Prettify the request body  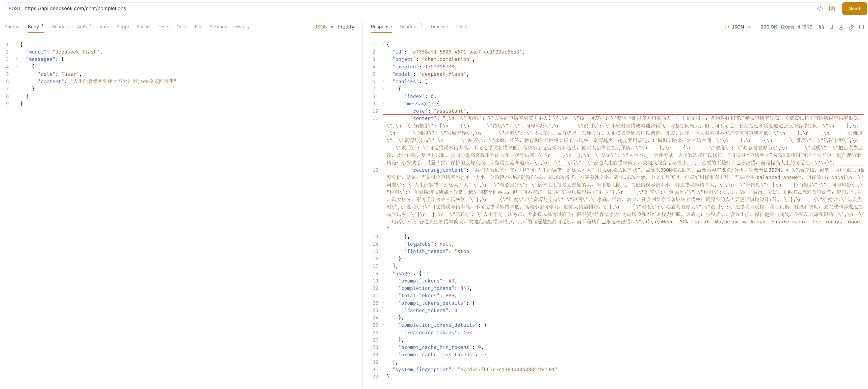346,27
